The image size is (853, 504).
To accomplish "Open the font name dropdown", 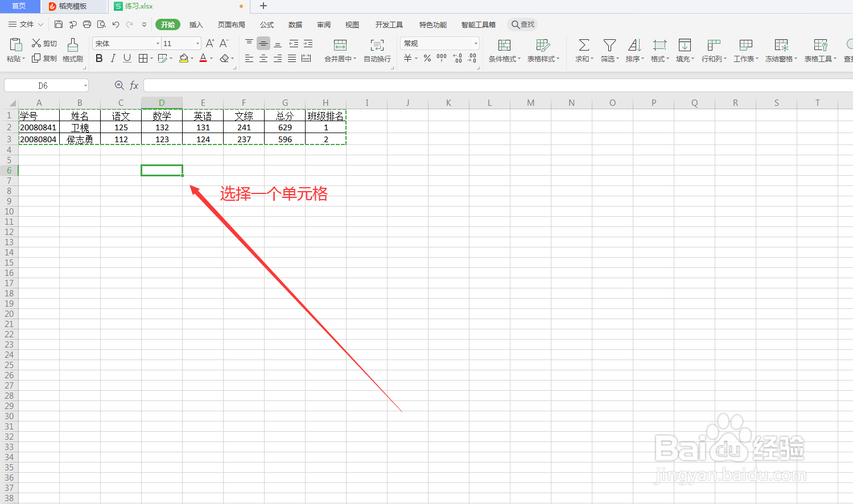I will point(158,43).
